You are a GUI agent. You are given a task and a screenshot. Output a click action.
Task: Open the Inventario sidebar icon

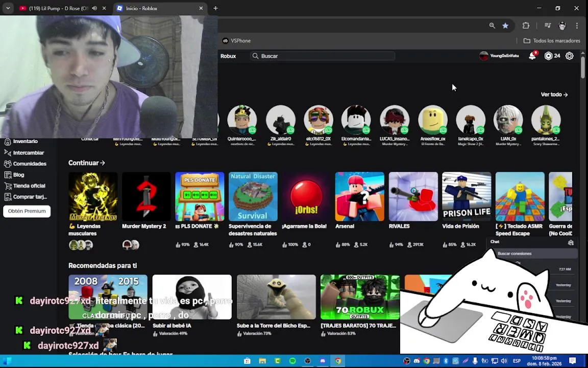8,142
